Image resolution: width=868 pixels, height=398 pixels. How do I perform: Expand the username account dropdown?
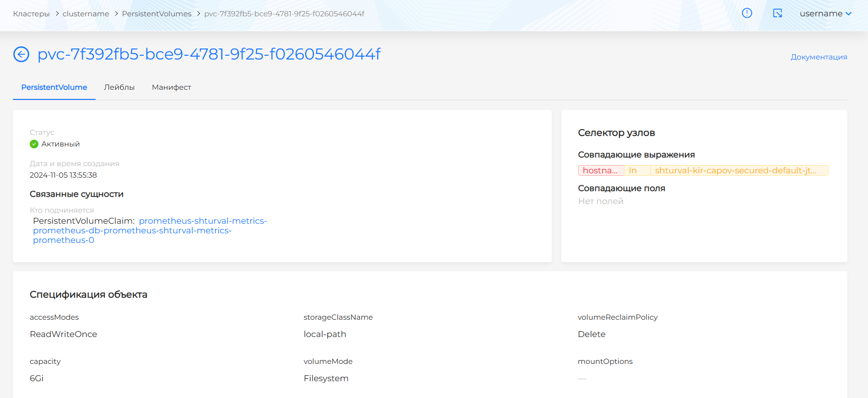click(x=825, y=13)
